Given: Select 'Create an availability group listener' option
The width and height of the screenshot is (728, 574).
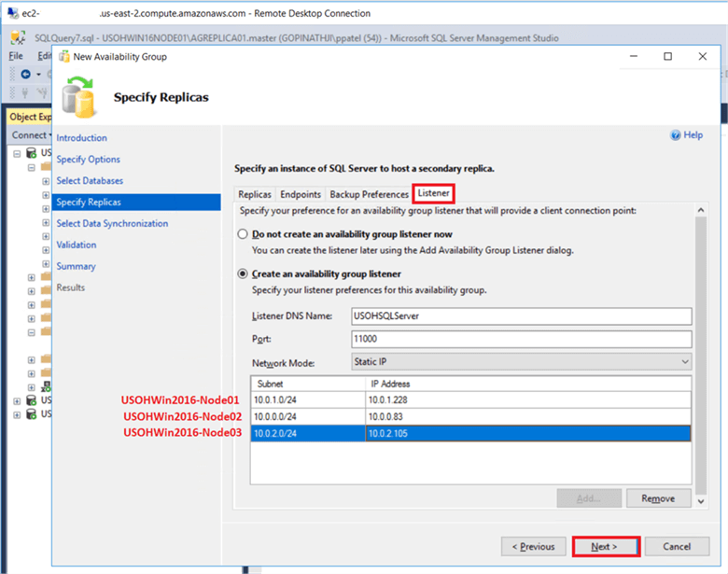Looking at the screenshot, I should (243, 274).
